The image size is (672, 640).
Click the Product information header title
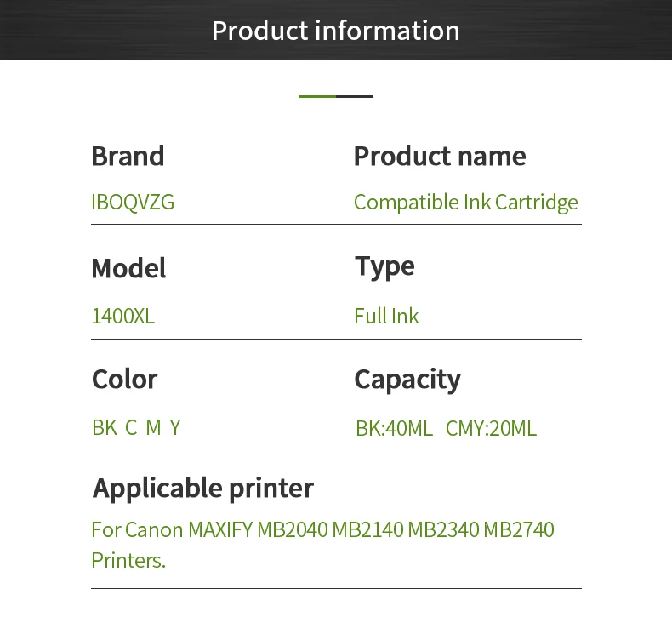335,31
